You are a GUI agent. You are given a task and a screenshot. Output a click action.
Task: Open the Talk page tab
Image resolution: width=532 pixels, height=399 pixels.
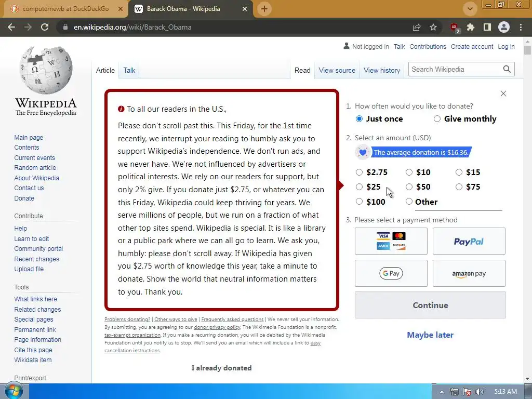coord(129,70)
